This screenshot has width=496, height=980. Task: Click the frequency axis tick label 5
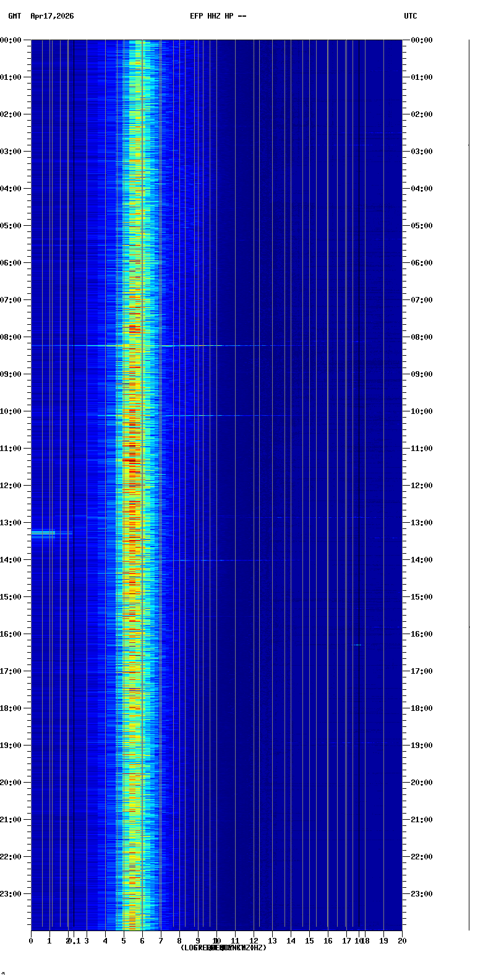tap(124, 941)
